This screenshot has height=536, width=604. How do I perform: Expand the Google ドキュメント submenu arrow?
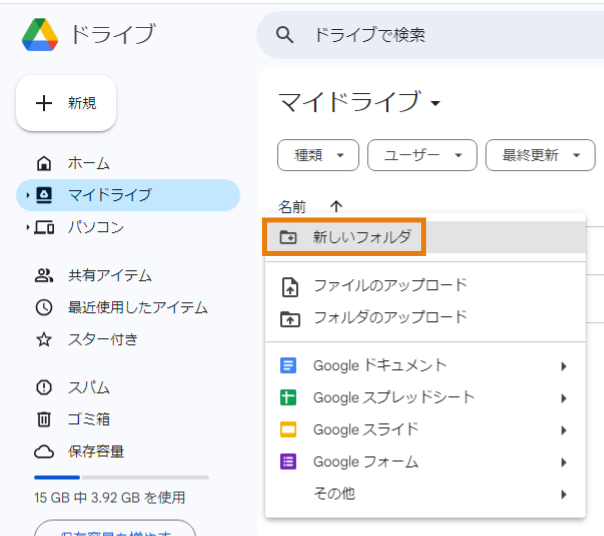(564, 366)
